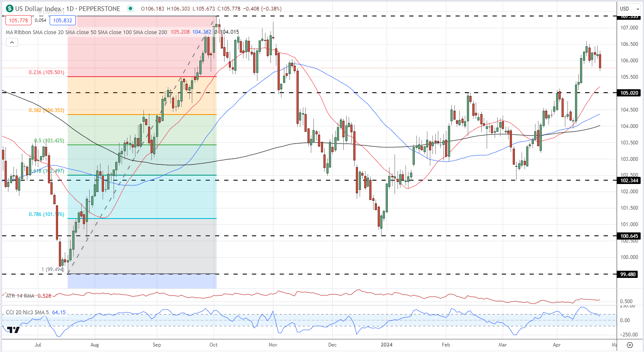Click the CCI value 64.15
Screen dimensions: 644x352
pyautogui.click(x=59, y=312)
